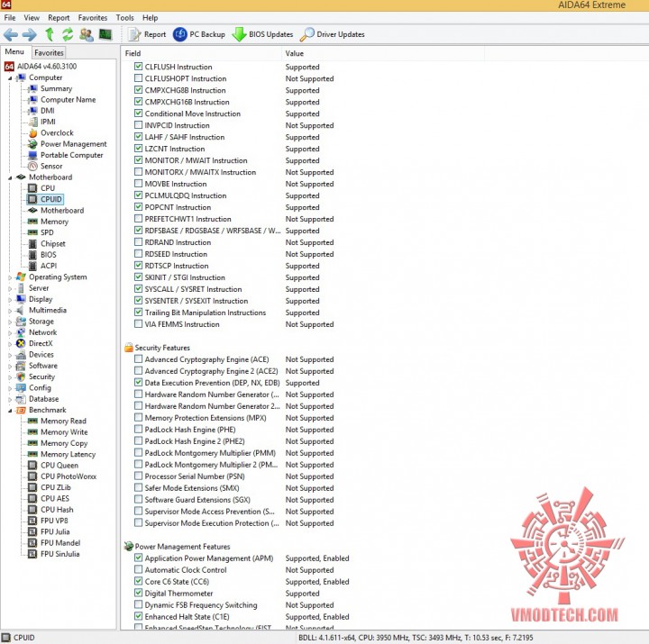Screen dimensions: 649x644
Task: Toggle the INVPCID Instruction checkbox
Action: point(138,125)
